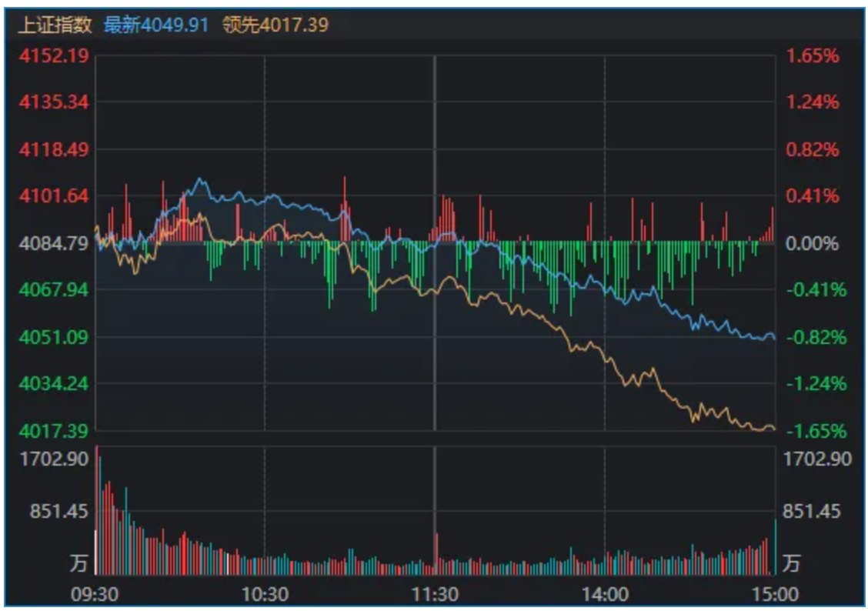Select the green -0.82% percentage label

812,337
